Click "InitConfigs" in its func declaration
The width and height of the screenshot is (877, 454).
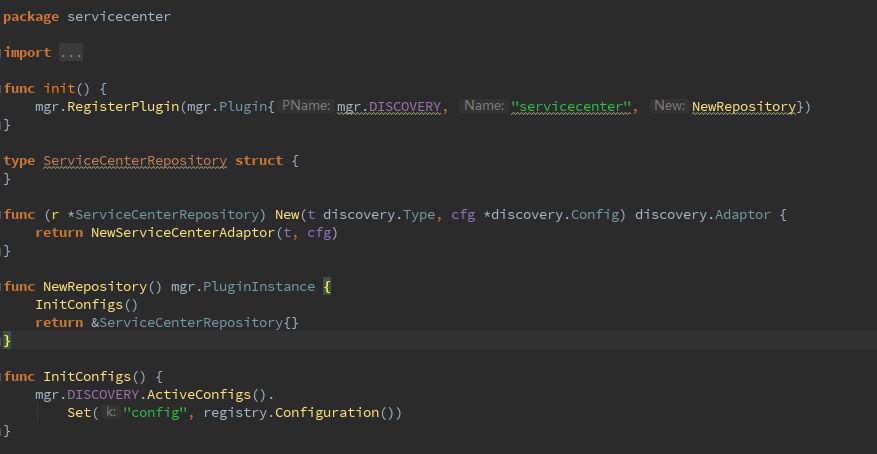tap(87, 376)
